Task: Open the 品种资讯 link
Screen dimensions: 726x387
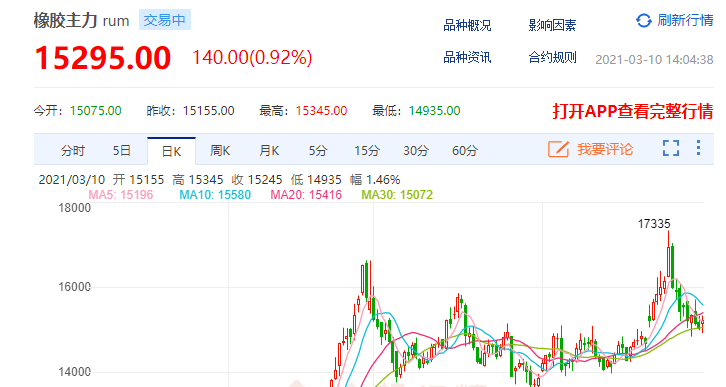Action: (467, 57)
